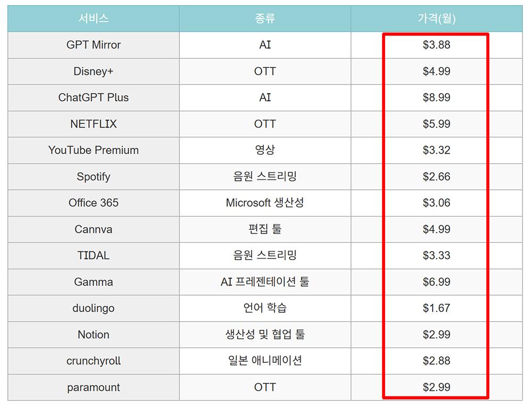This screenshot has width=532, height=408.
Task: Pick the $2.99 price for paramount
Action: (x=437, y=387)
